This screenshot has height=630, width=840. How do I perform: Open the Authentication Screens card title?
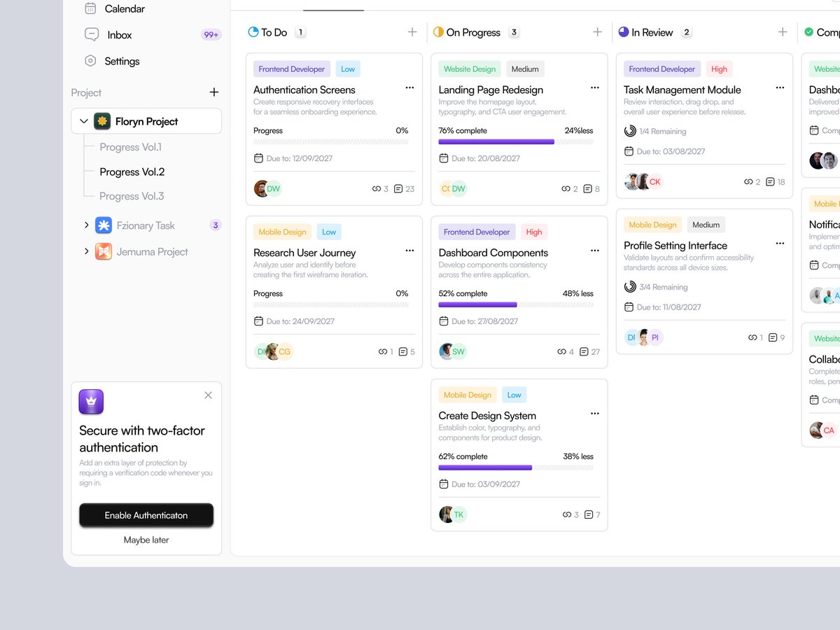click(304, 90)
